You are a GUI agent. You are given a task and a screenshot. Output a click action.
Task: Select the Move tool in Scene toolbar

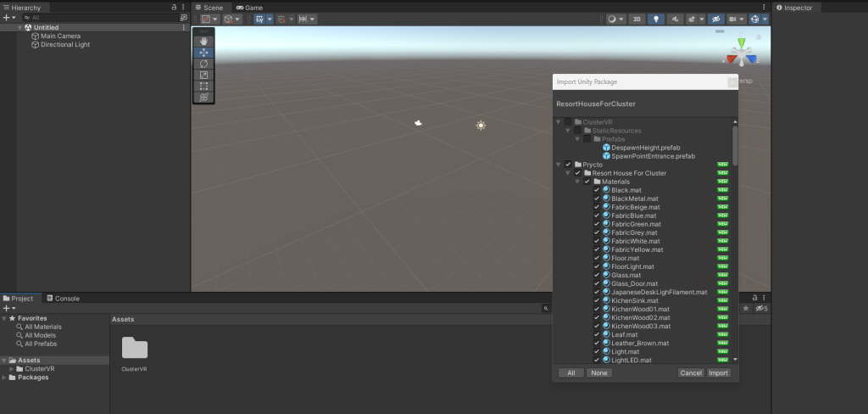point(203,53)
